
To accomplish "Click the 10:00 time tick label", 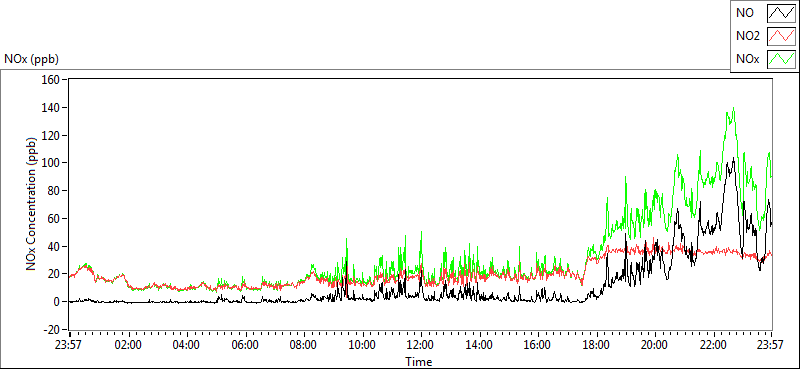I will tap(362, 344).
